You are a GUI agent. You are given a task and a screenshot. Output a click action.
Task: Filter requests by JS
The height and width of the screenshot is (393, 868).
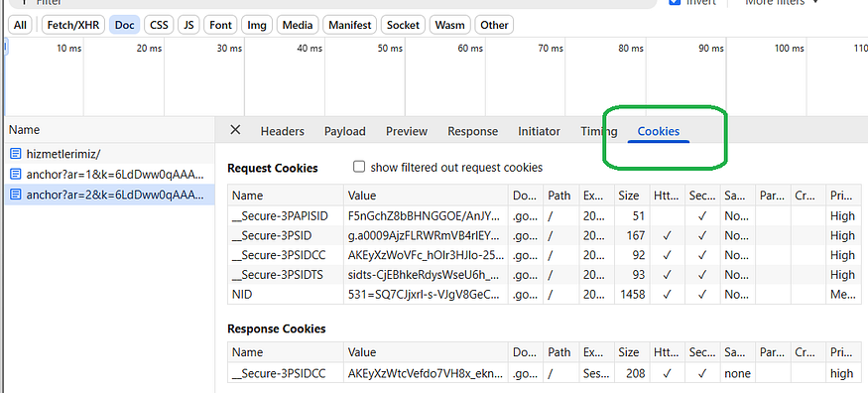point(188,25)
